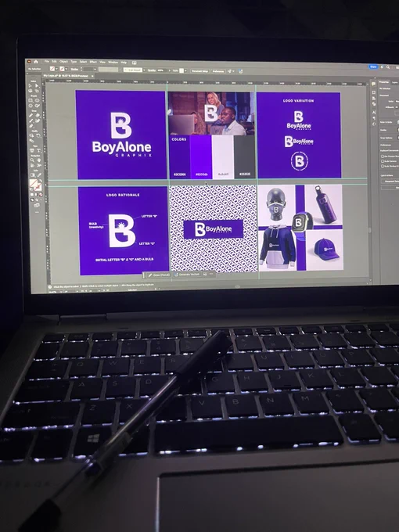Open the stroke weight dropdown
The height and width of the screenshot is (532, 399).
coord(95,69)
